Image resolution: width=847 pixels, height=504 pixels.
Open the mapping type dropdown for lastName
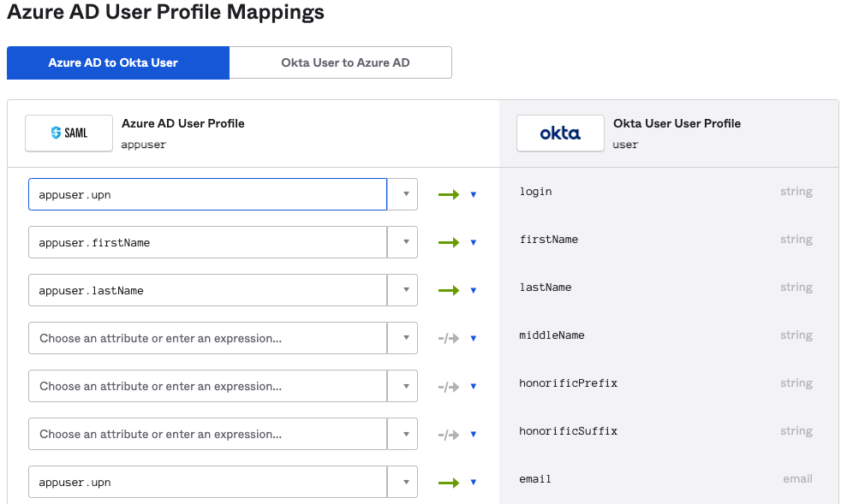474,290
